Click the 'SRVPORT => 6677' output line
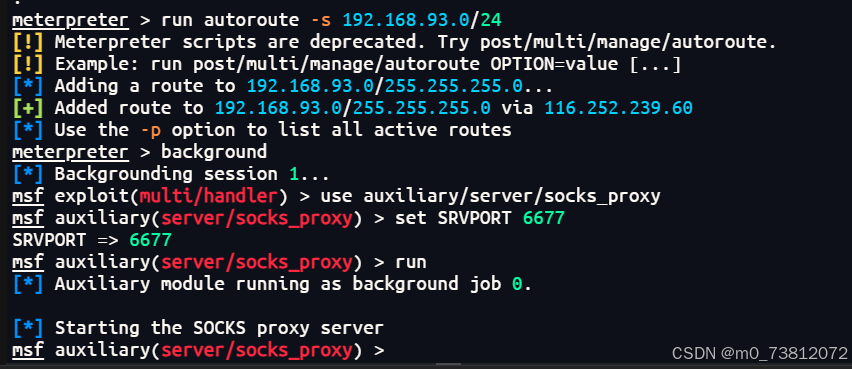The image size is (852, 369). pyautogui.click(x=92, y=240)
